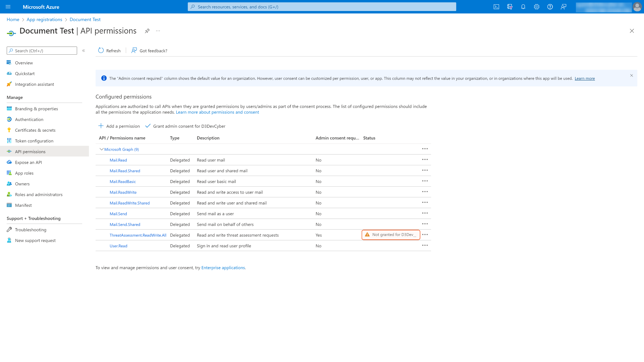Click the Refresh icon button
Screen dimensions: 644x362
pyautogui.click(x=101, y=51)
